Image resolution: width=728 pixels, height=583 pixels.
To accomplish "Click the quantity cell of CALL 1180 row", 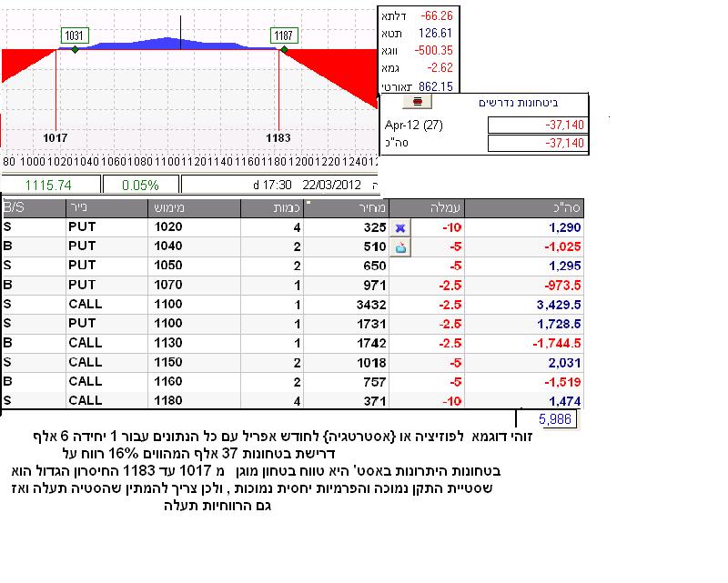I will [271, 399].
